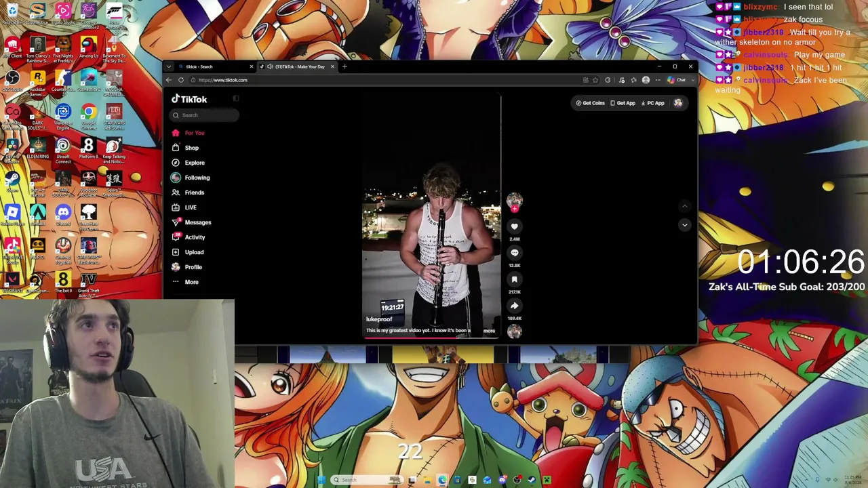Open Minecraft from the taskbar
The width and height of the screenshot is (868, 488).
(x=547, y=480)
